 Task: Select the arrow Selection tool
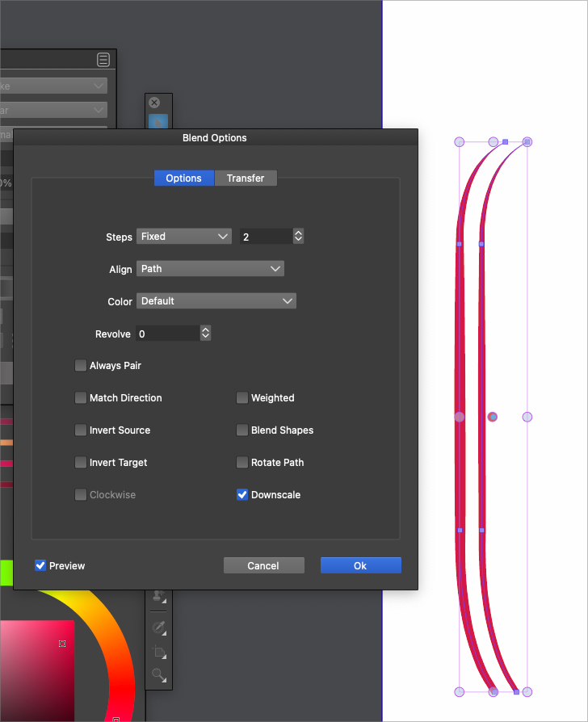pyautogui.click(x=158, y=121)
